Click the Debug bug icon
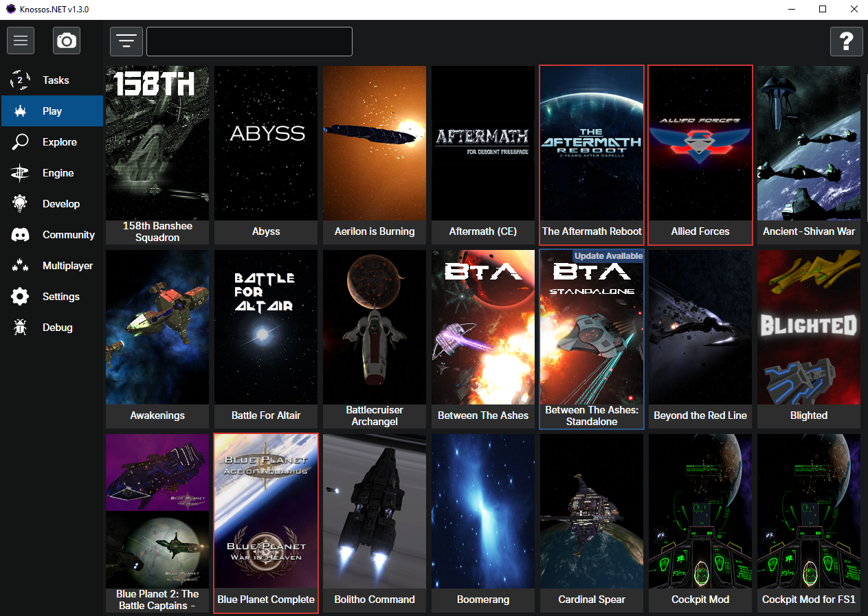Image resolution: width=868 pixels, height=616 pixels. [x=20, y=328]
